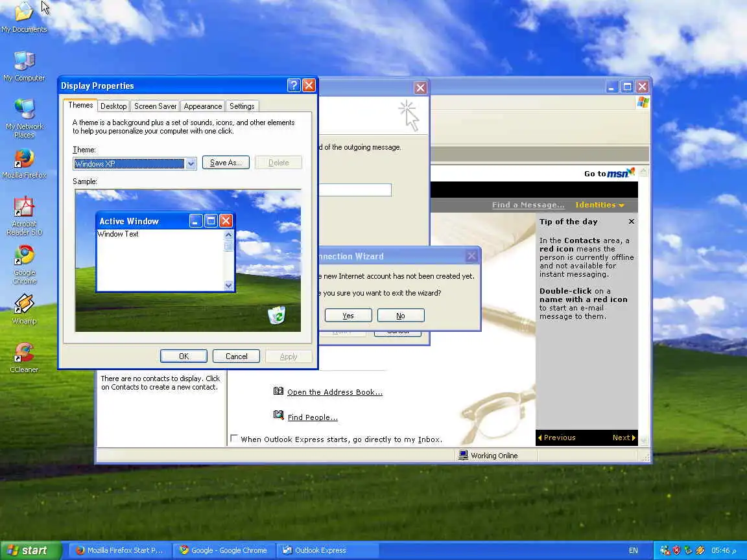Open the My Documents desktop icon

pos(24,17)
